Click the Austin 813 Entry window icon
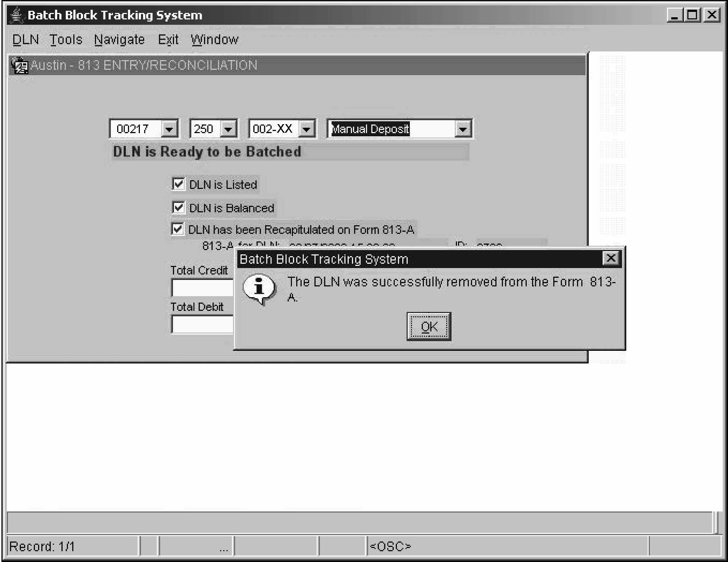728x562 pixels. 19,65
